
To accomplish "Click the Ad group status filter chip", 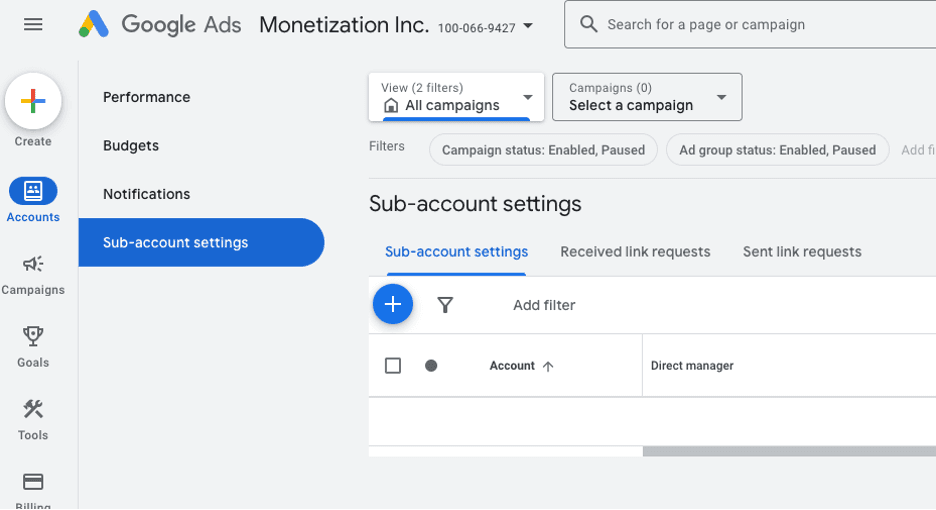I will click(777, 150).
